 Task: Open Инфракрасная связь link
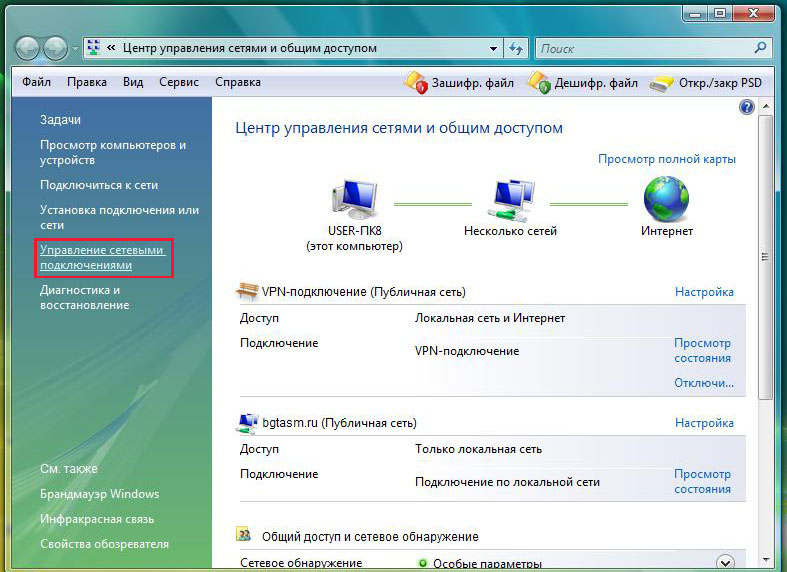click(x=97, y=519)
